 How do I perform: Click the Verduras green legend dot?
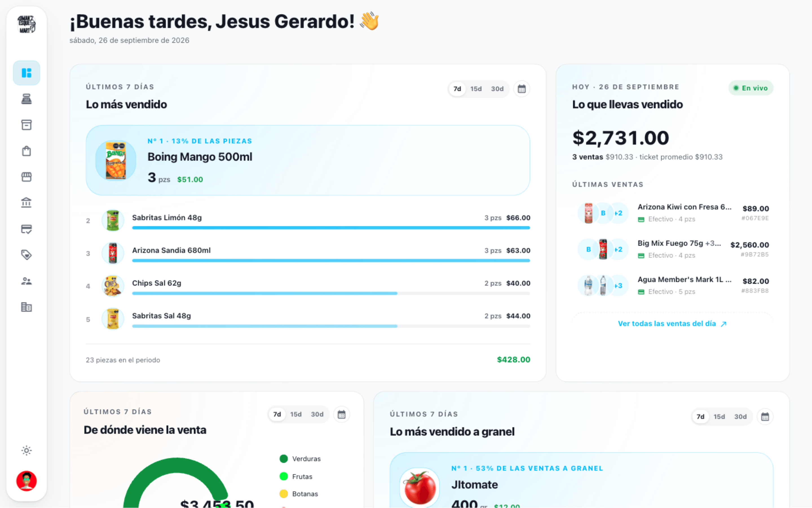tap(284, 459)
